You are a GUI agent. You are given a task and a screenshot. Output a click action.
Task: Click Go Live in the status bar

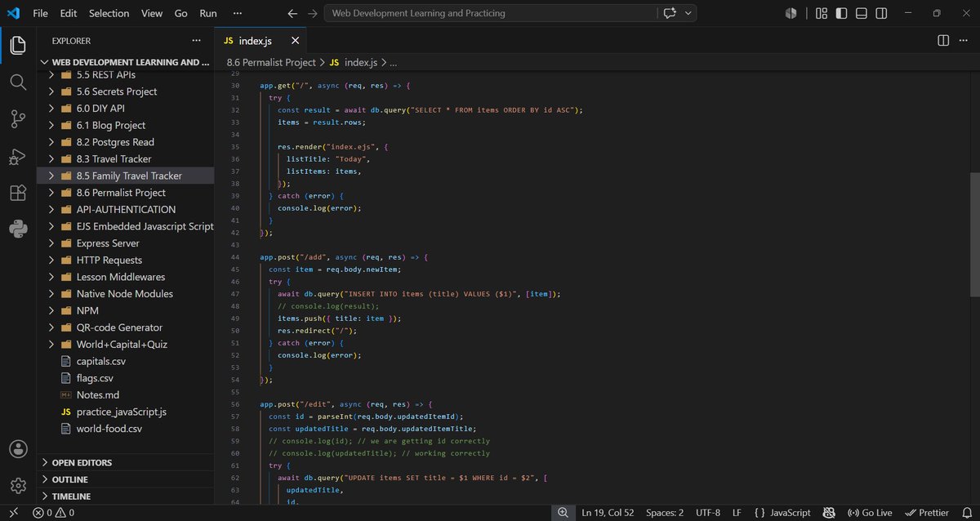(x=871, y=513)
